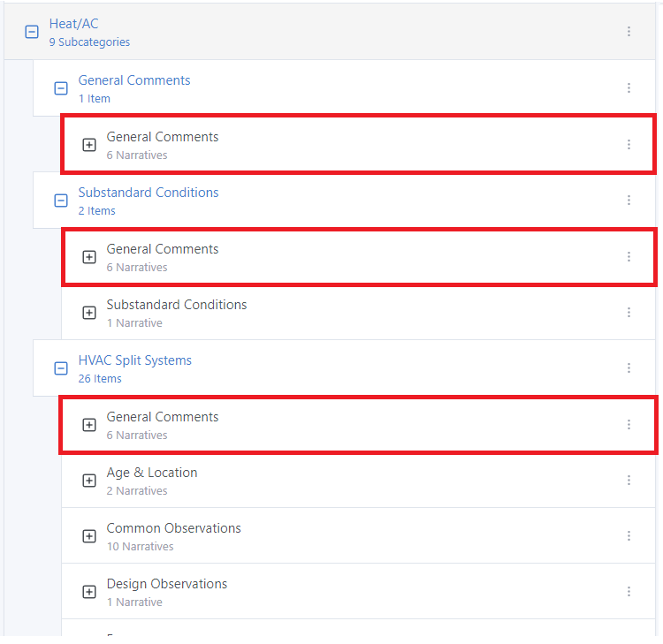Image resolution: width=663 pixels, height=644 pixels.
Task: Click the Heat/AC category title
Action: [x=73, y=24]
